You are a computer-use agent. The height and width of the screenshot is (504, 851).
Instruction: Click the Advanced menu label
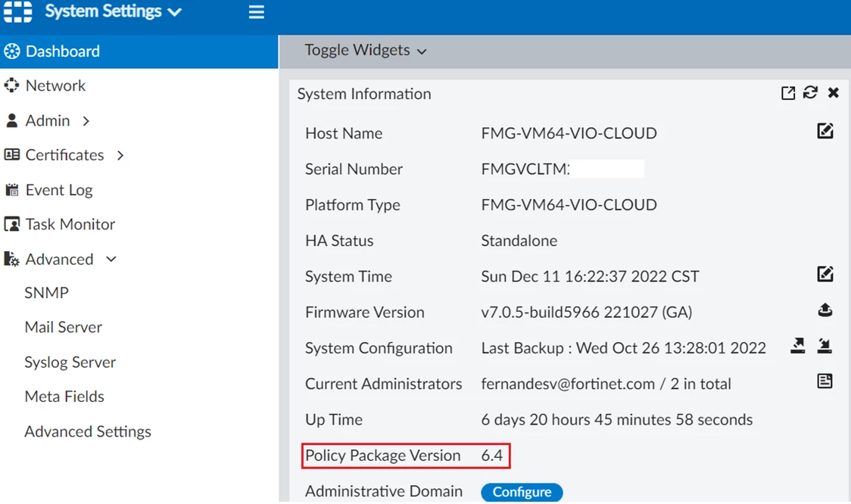59,260
